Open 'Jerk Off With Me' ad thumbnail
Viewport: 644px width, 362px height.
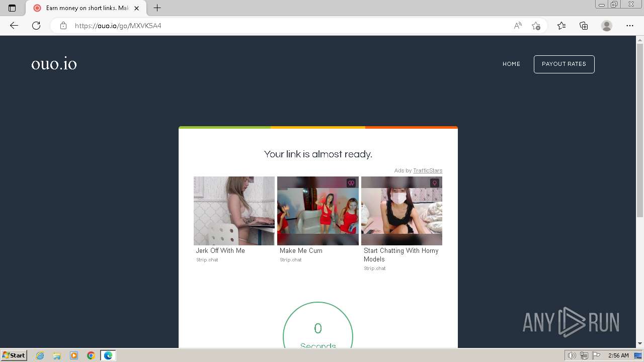(x=234, y=211)
